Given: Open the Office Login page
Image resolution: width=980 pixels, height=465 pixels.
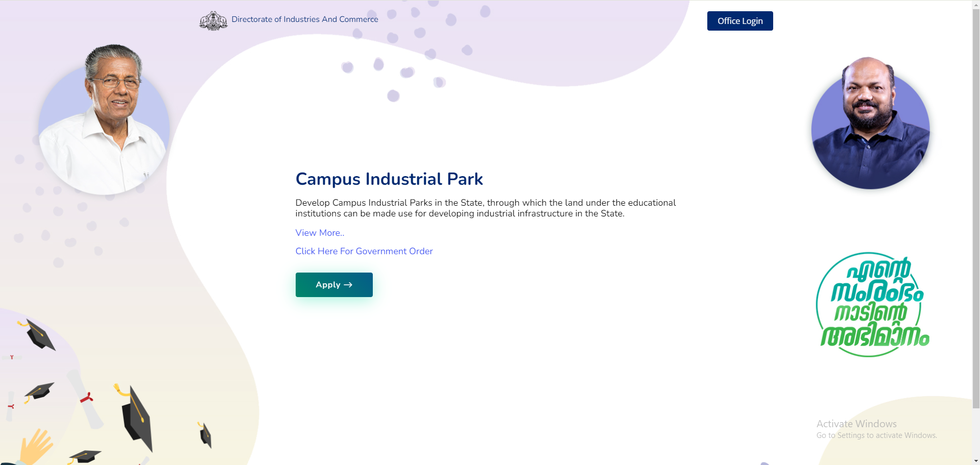Looking at the screenshot, I should coord(739,21).
